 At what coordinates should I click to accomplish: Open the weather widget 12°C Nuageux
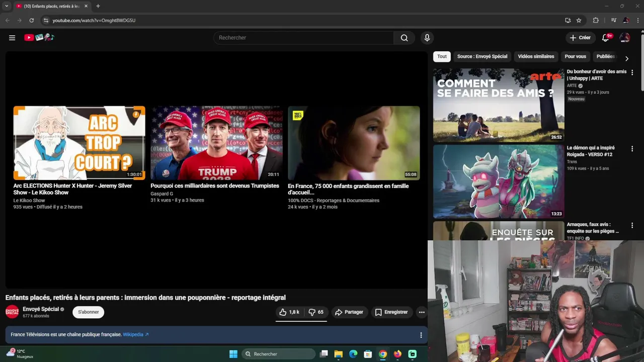[x=20, y=354]
